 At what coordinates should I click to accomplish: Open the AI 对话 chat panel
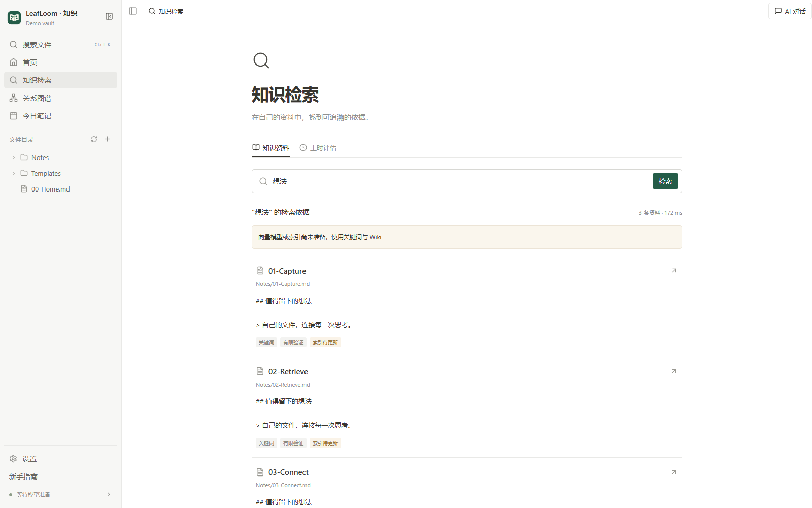[x=790, y=11]
